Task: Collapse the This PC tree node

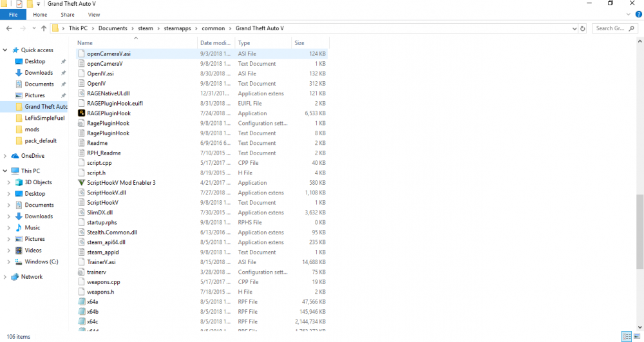Action: coord(5,171)
